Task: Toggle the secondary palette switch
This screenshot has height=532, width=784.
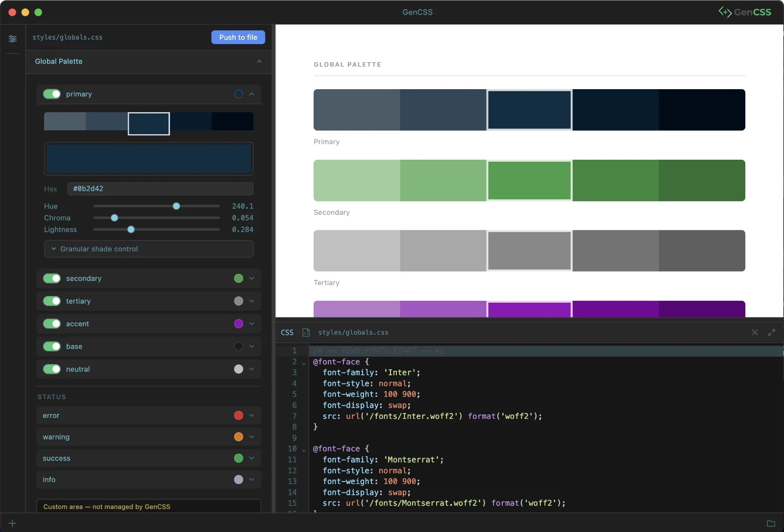Action: point(52,278)
